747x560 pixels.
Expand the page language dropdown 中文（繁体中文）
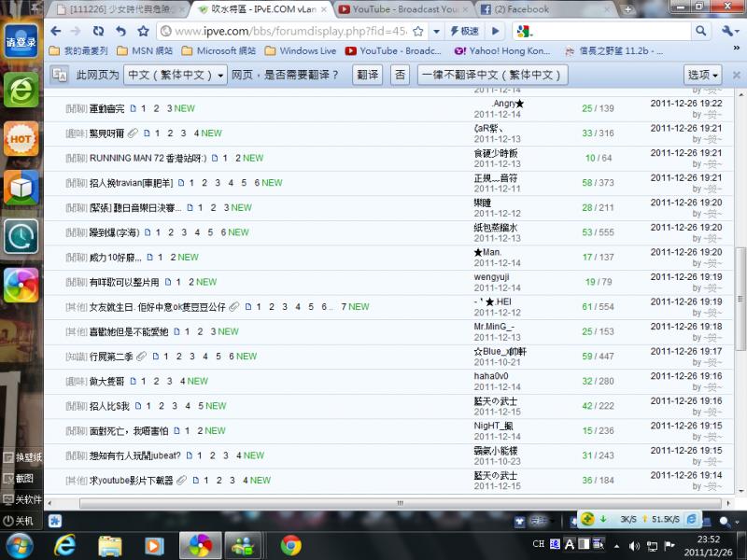tap(176, 75)
